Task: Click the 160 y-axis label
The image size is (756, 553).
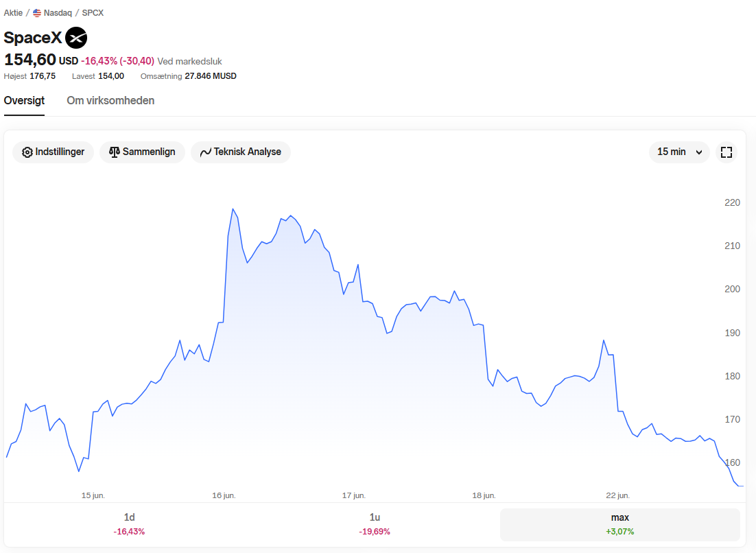Action: click(732, 463)
